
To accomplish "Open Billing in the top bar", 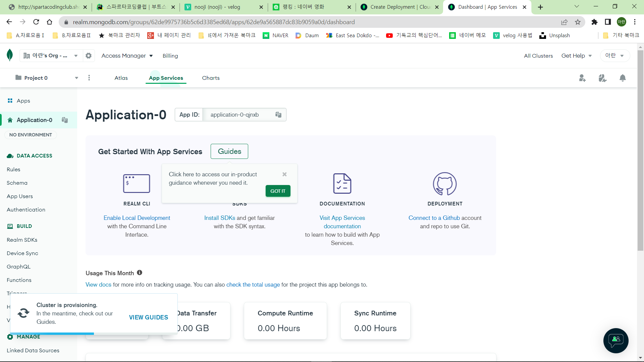I will tap(170, 56).
